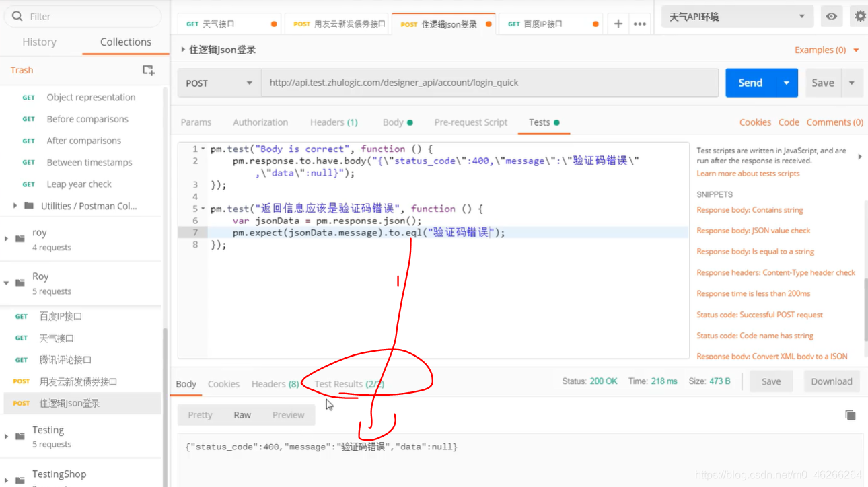This screenshot has width=868, height=487.
Task: Click the search magnifier icon in Filter
Action: click(x=17, y=16)
